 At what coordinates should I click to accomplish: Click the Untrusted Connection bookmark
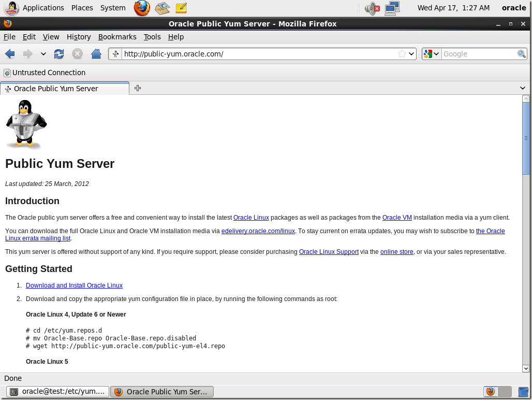45,73
